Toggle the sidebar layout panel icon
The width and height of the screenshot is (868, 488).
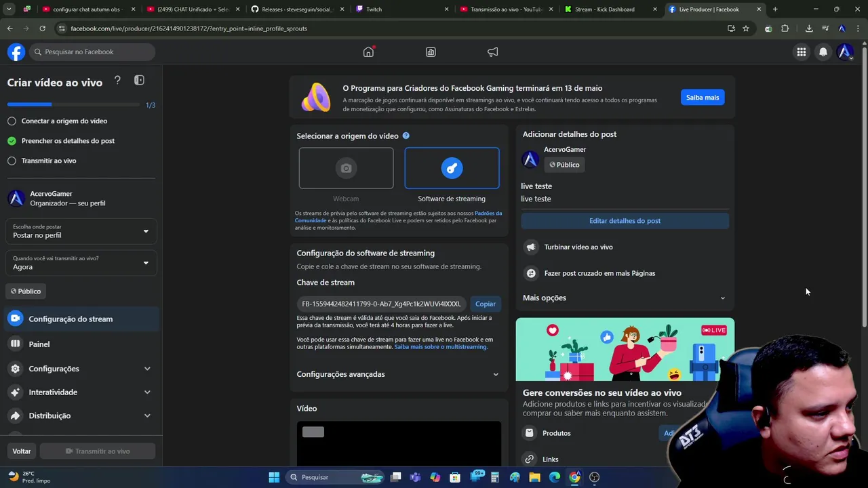tap(139, 81)
